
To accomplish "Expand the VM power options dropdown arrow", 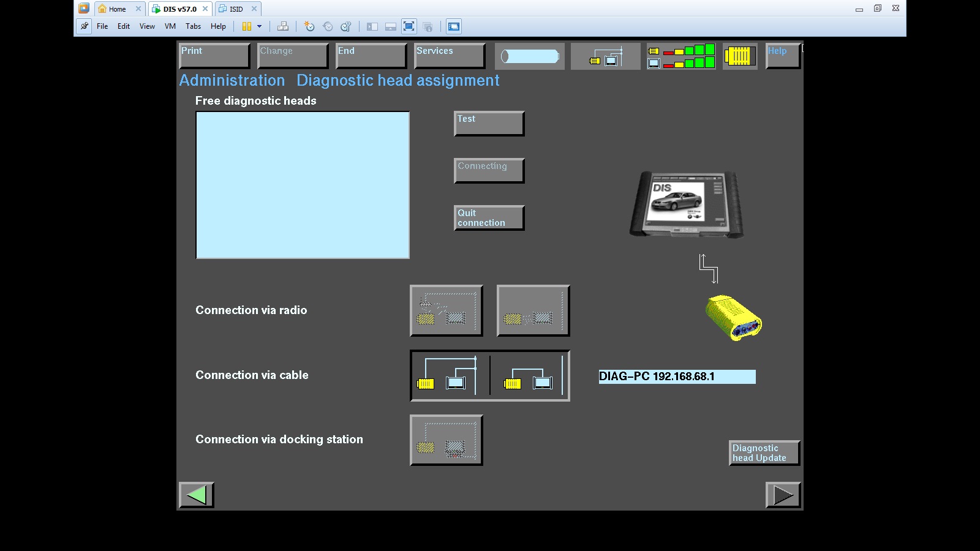I will (x=259, y=26).
